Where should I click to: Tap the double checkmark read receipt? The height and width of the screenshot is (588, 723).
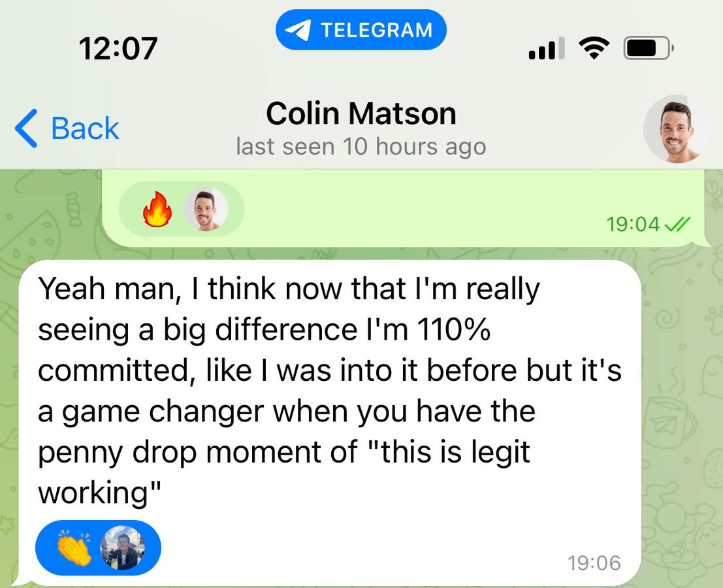677,224
